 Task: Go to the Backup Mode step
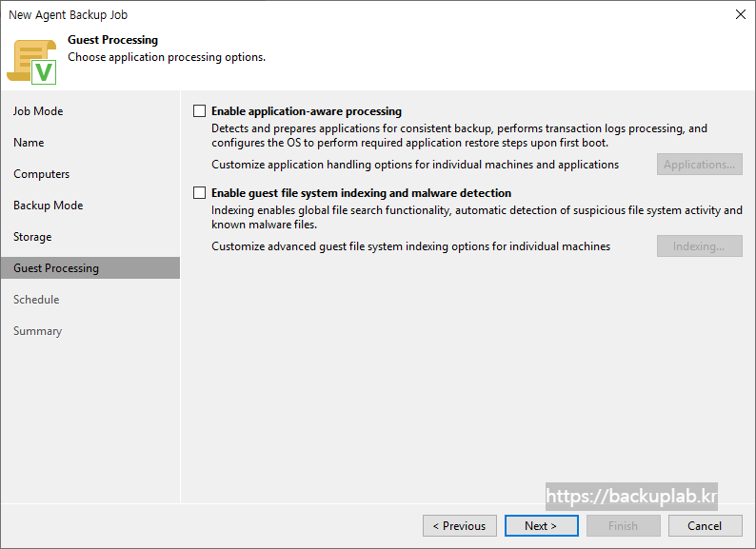pyautogui.click(x=49, y=206)
